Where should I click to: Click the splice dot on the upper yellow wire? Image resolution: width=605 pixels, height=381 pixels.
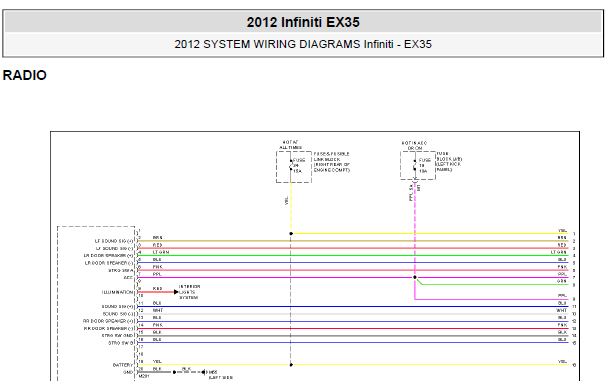291,234
